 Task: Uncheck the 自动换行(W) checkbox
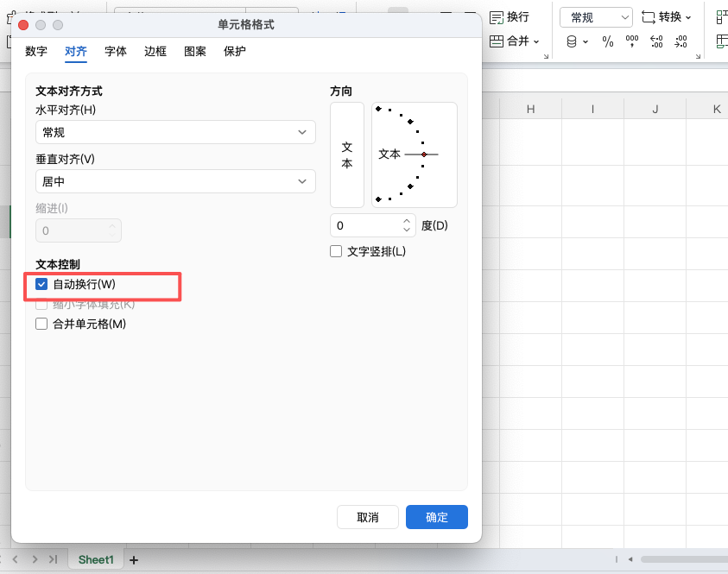[41, 283]
